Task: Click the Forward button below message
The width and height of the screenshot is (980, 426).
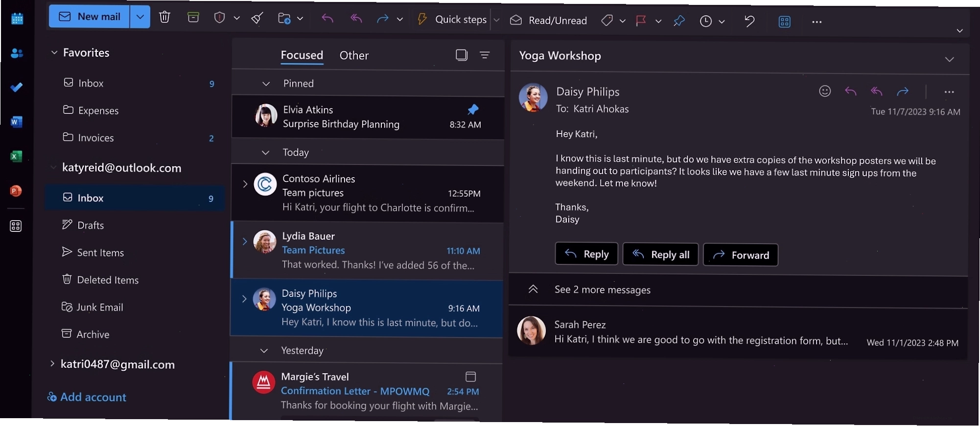Action: [x=741, y=255]
